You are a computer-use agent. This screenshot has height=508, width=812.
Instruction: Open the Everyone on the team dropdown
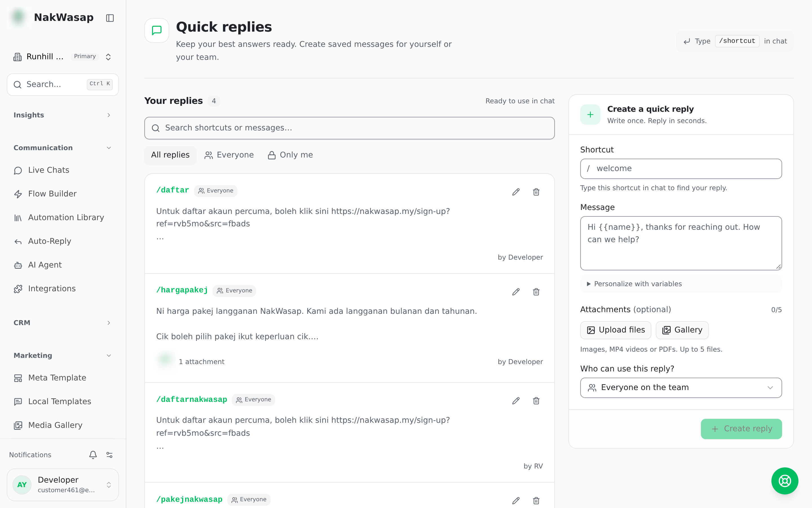[x=681, y=388]
